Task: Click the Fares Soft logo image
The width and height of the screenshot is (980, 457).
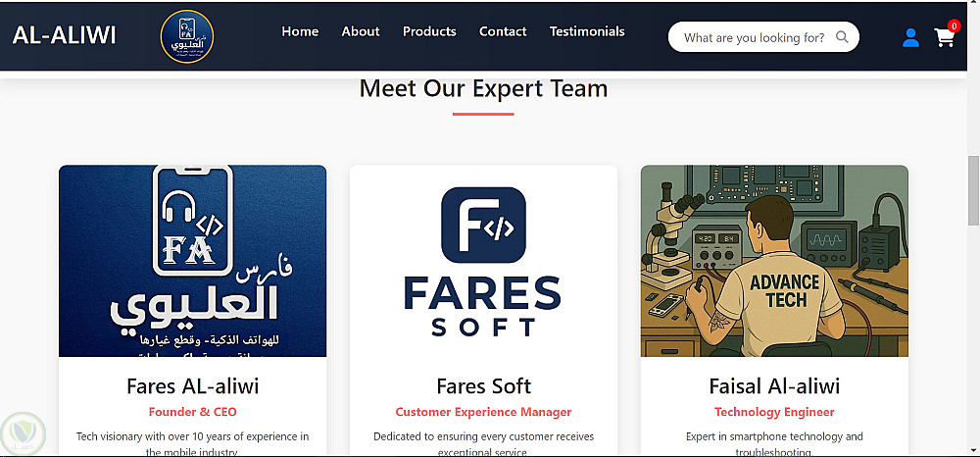Action: point(483,260)
